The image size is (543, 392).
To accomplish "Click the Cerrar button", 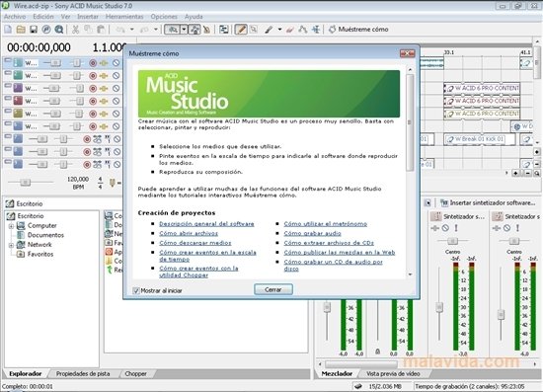I will pos(273,289).
